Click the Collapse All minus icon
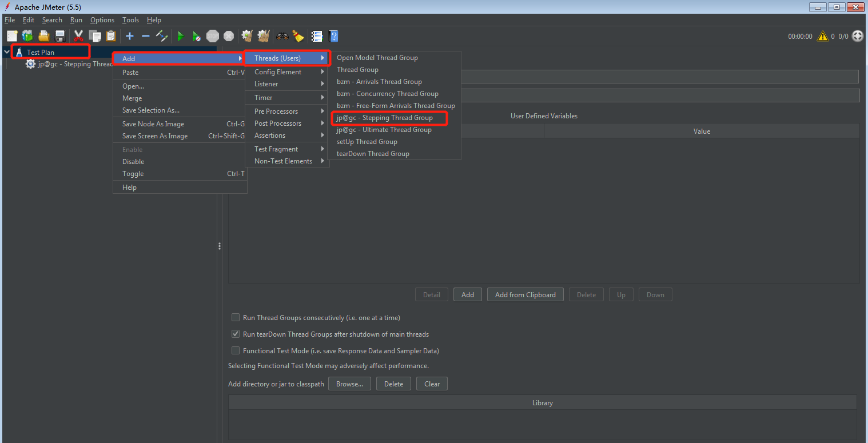This screenshot has height=443, width=868. [x=146, y=36]
